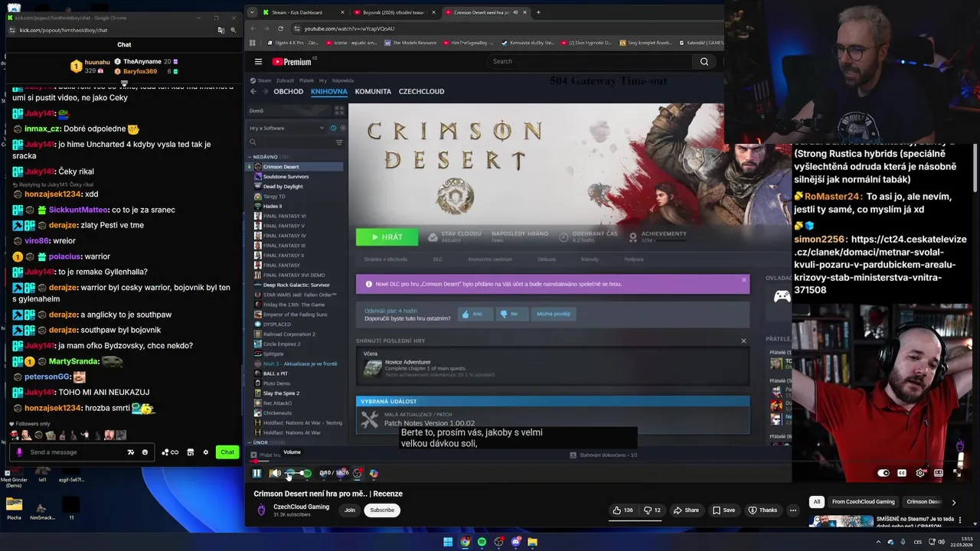This screenshot has width=980, height=551.
Task: Open the Windows Start menu
Action: coord(448,542)
